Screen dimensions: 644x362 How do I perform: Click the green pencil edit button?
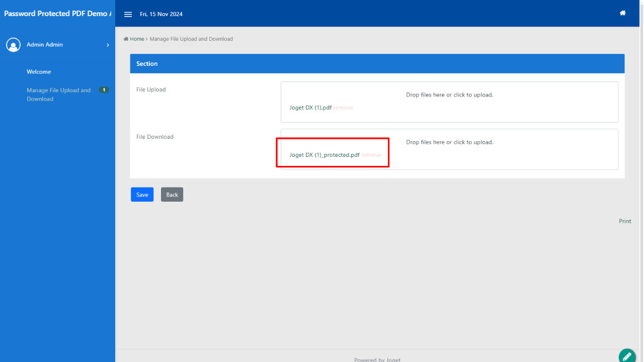click(x=627, y=356)
